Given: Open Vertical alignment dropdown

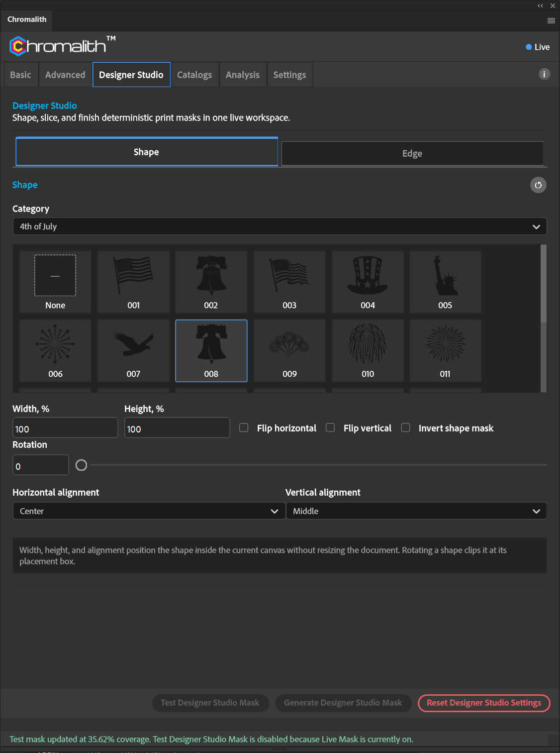Looking at the screenshot, I should [x=416, y=511].
